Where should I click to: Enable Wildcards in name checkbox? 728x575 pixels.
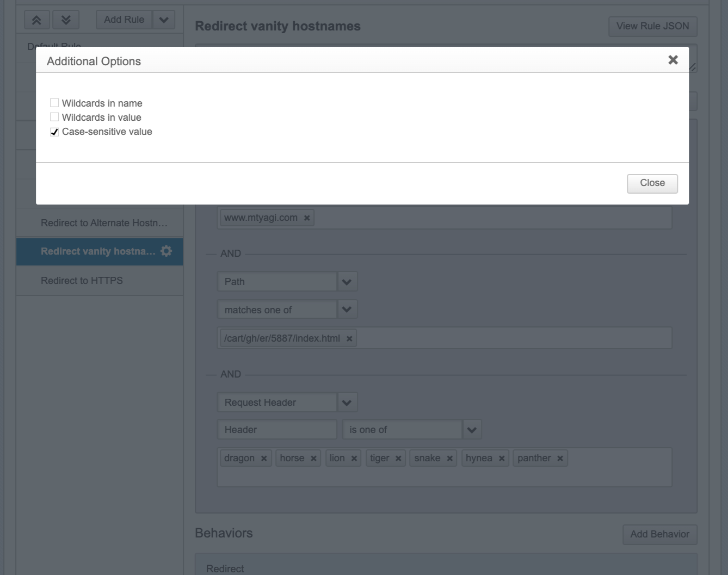[54, 103]
